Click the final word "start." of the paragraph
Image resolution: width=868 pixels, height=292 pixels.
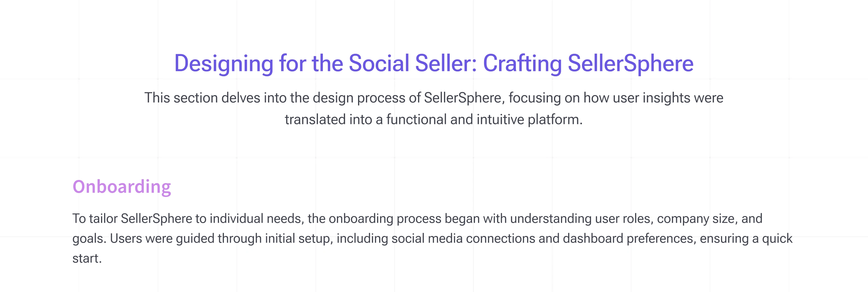[87, 258]
